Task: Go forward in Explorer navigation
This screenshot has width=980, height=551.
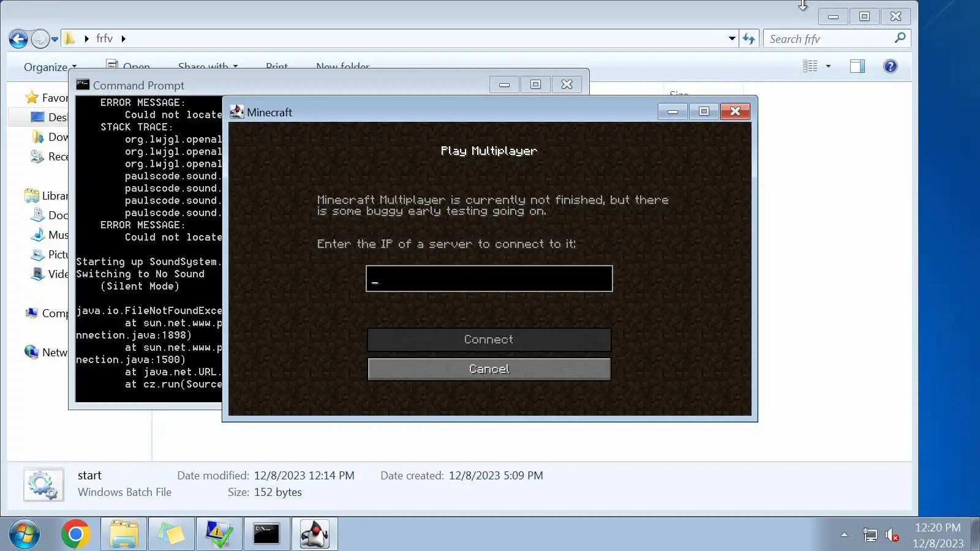Action: [x=40, y=39]
